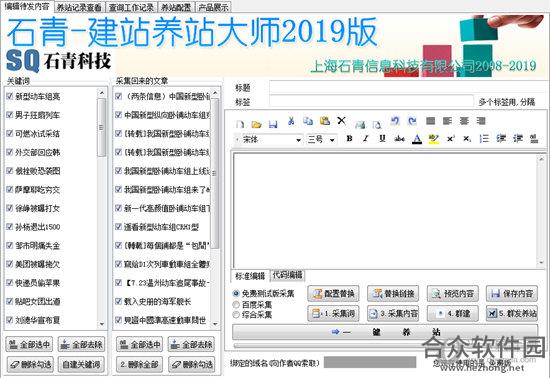Image resolution: width=550 pixels, height=378 pixels.
Task: Click the 1.采集词 button
Action: [333, 313]
